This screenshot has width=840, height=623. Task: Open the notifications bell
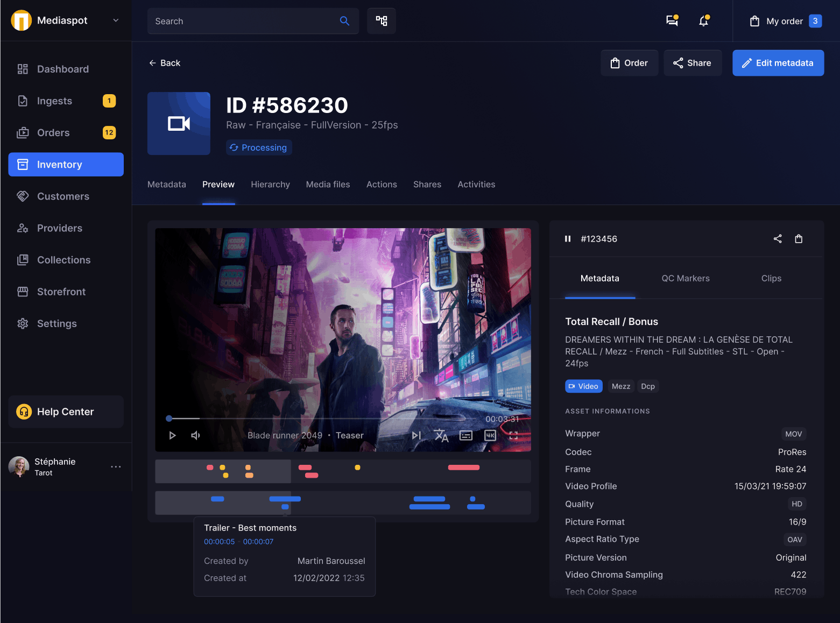[x=703, y=20]
